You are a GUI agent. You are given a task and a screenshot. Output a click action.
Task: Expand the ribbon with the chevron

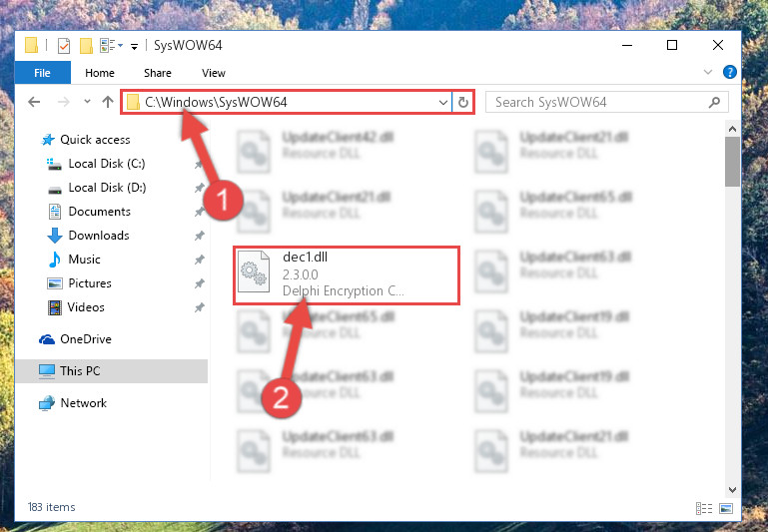click(x=708, y=73)
